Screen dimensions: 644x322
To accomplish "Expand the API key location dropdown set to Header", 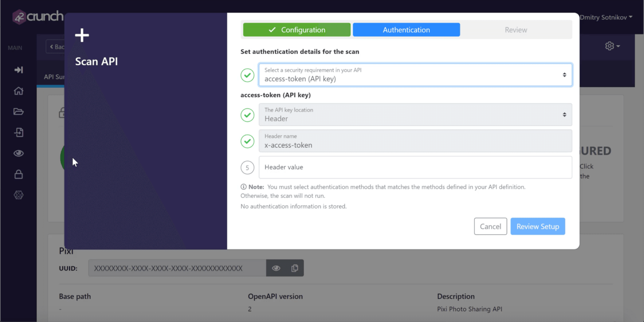I will [415, 114].
